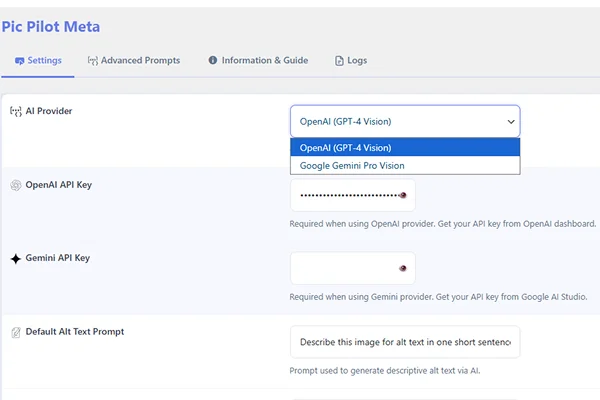Image resolution: width=600 pixels, height=400 pixels.
Task: Click the Gemini API Key field
Action: click(x=352, y=268)
